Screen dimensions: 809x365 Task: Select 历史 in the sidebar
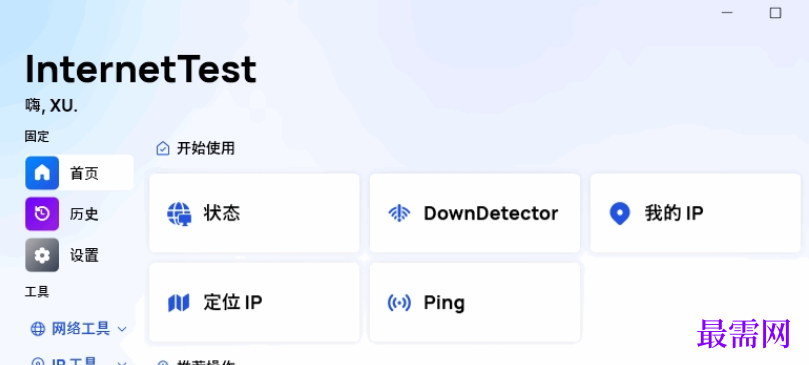coord(79,214)
